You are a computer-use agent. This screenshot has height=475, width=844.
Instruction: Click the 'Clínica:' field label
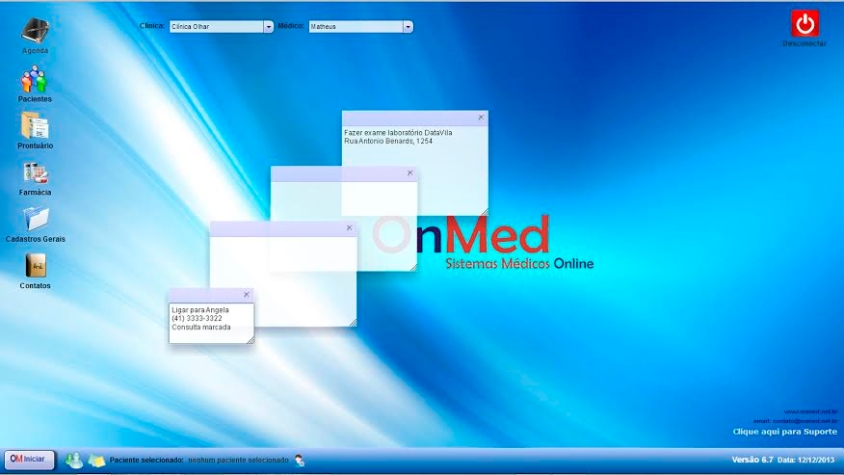[152, 26]
